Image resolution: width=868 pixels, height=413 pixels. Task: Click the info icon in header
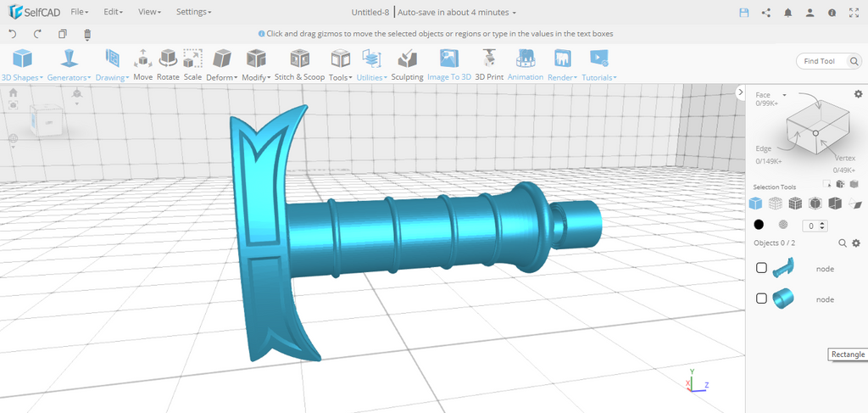pyautogui.click(x=832, y=12)
